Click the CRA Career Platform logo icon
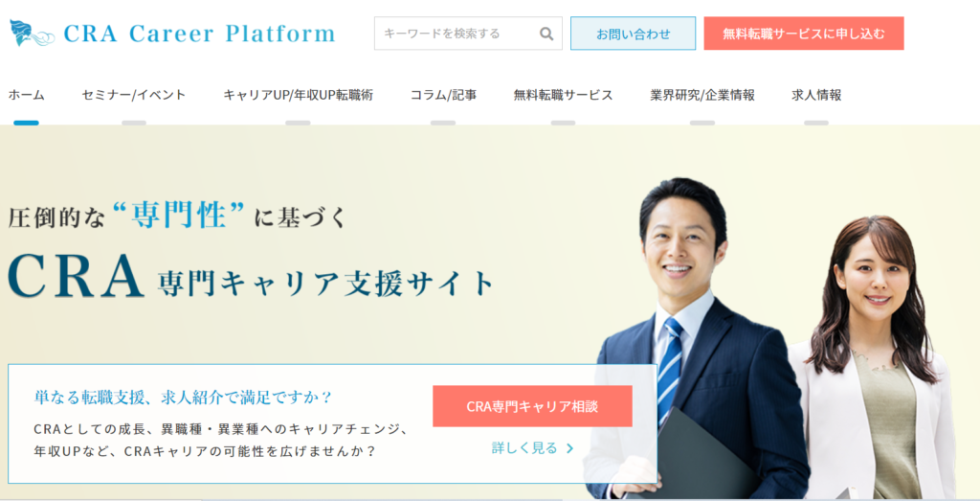The height and width of the screenshot is (501, 980). [33, 34]
